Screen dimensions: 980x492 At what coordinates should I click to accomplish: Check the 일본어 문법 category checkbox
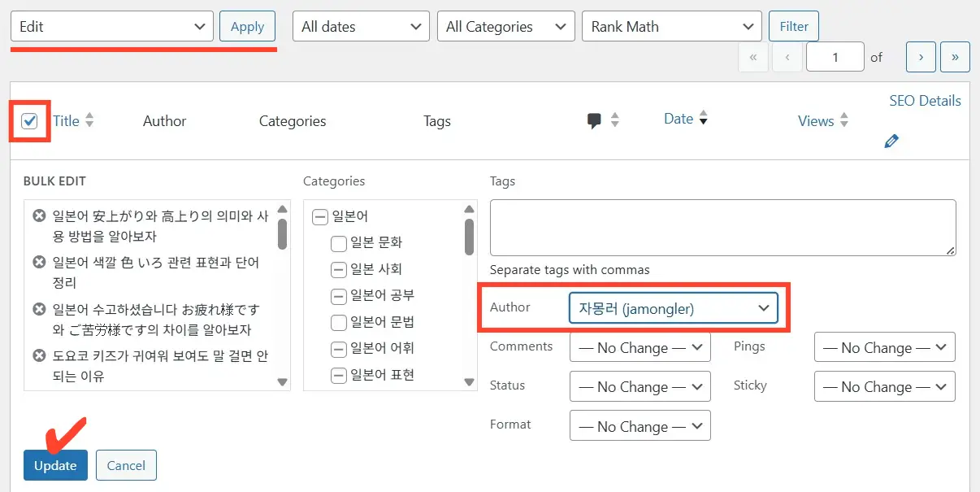tap(339, 323)
